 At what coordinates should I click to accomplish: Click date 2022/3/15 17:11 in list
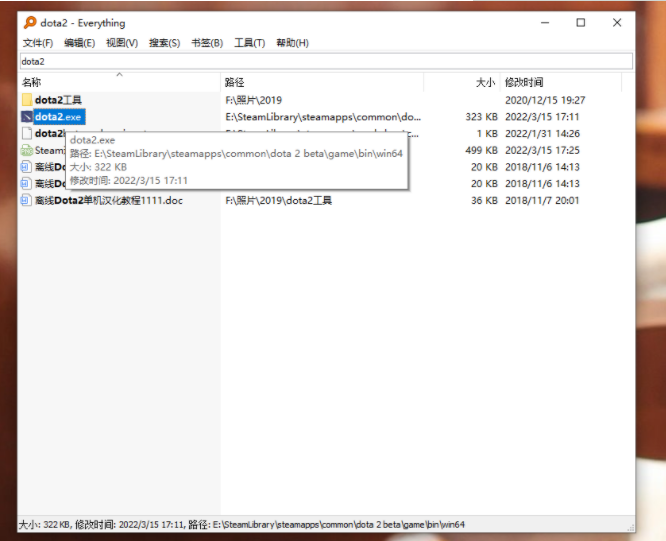pyautogui.click(x=542, y=117)
